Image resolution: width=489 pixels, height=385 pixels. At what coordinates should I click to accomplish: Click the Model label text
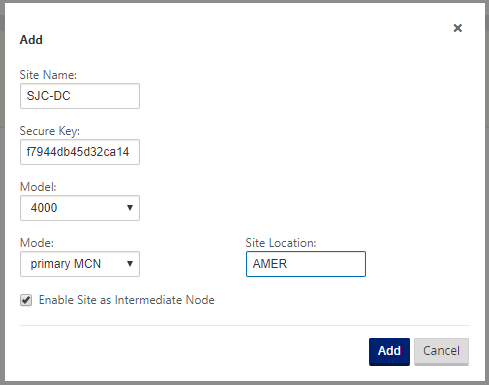point(38,187)
